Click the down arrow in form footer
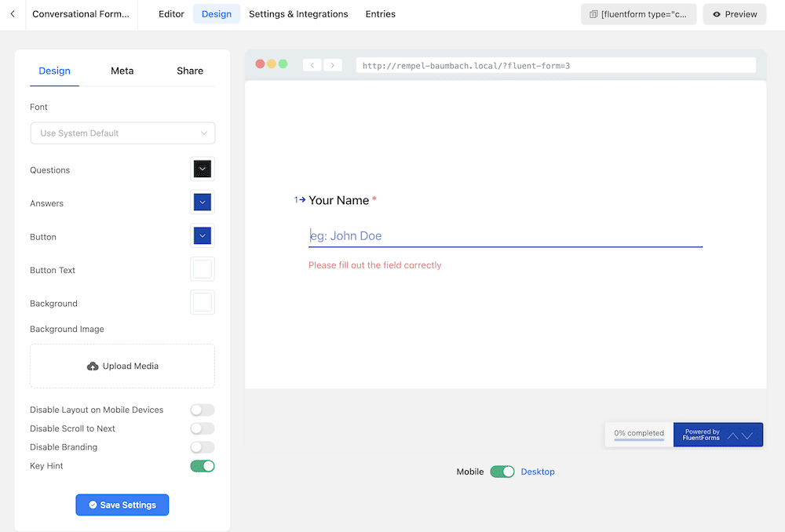The height and width of the screenshot is (532, 785). point(747,435)
